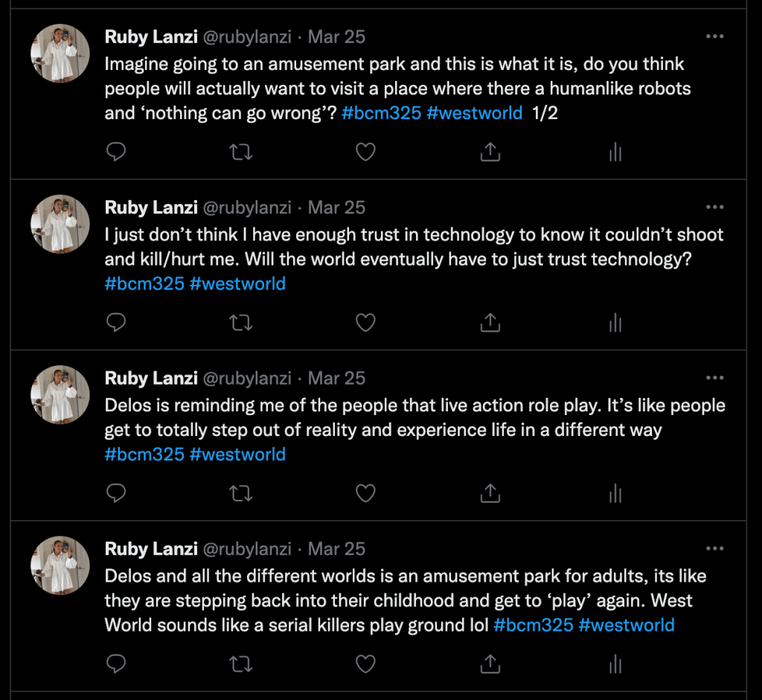Open #bcm325 hashtag in the 'enough trust' tweet
762x700 pixels.
[x=144, y=283]
